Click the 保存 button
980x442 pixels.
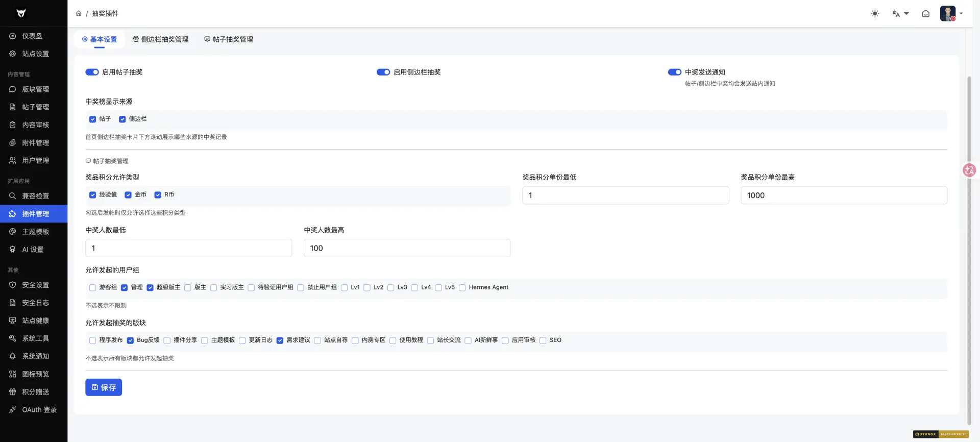click(104, 387)
